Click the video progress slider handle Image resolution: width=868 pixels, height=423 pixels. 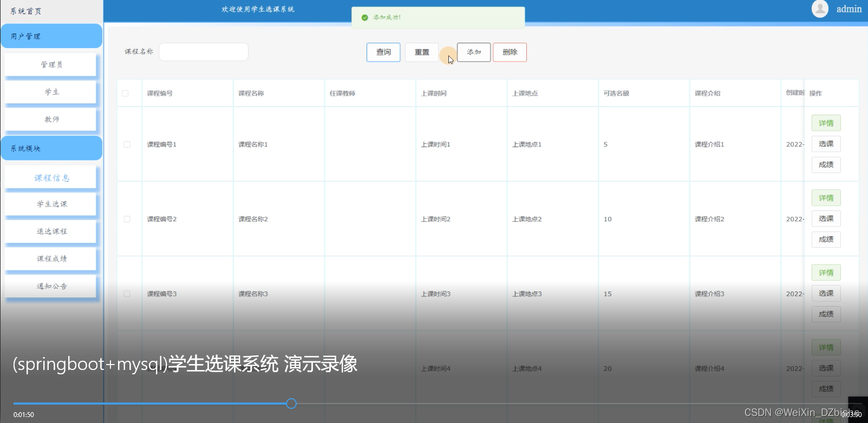coord(291,404)
